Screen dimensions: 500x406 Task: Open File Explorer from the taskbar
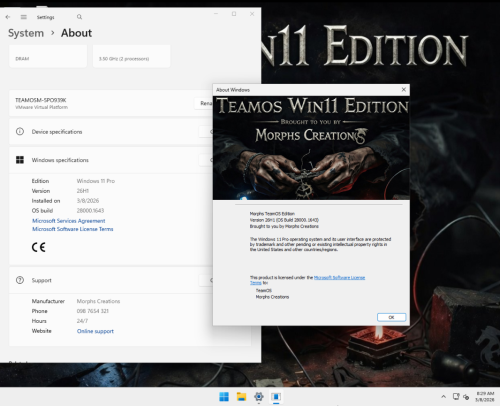point(241,397)
